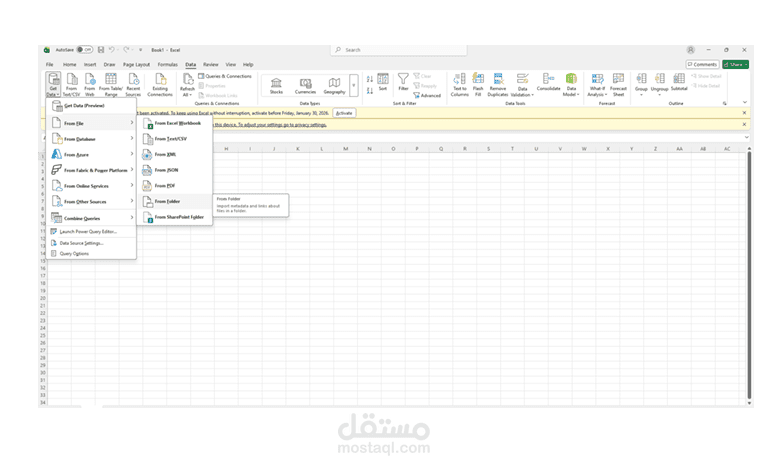The image size is (769, 465).
Task: Choose From JSON option
Action: point(175,170)
